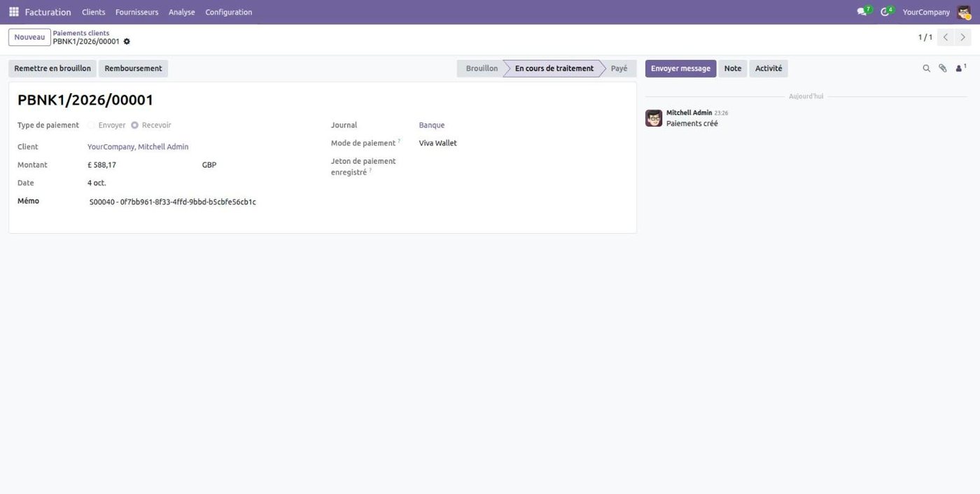
Task: Click the PBNK1/2026/00001 heading
Action: [x=85, y=100]
